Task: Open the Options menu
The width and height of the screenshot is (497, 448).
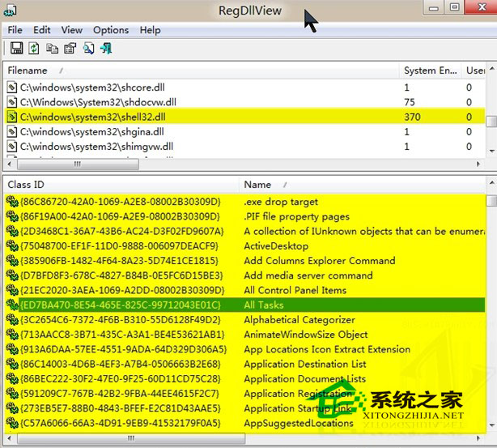Action: pos(111,30)
